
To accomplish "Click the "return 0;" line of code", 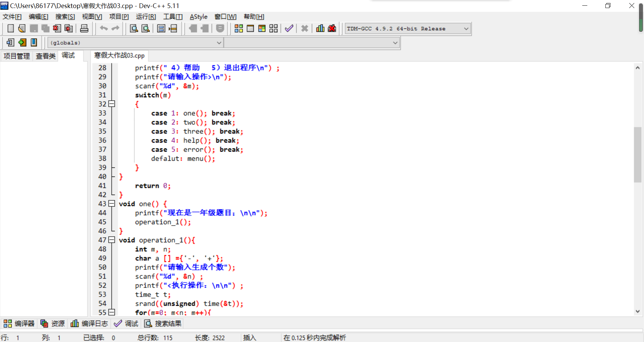I will [153, 186].
